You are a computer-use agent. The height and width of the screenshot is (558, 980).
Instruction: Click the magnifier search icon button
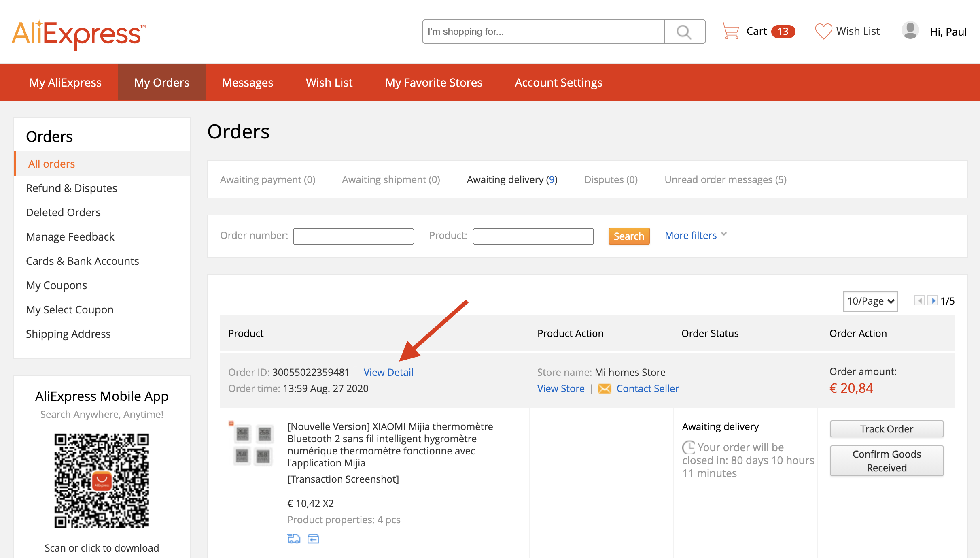coord(685,32)
